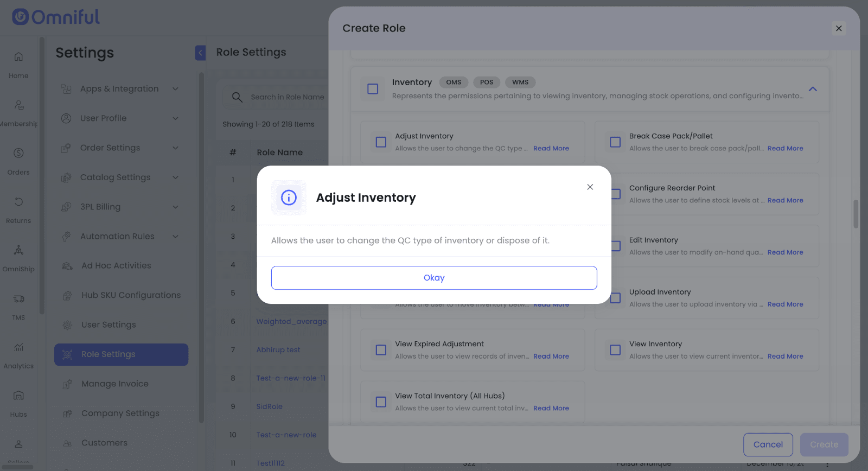Check the Inventory permission group checkbox
868x471 pixels.
point(373,89)
